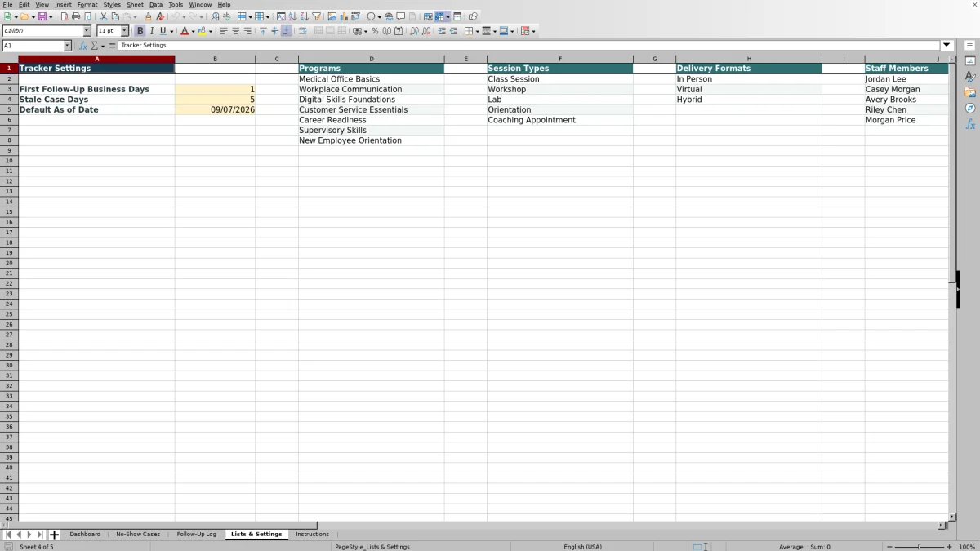The width and height of the screenshot is (980, 551).
Task: Click the formula input line
Action: point(529,46)
